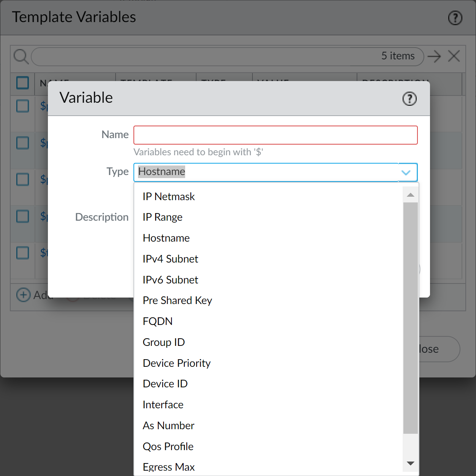Open Template Variables help icon
This screenshot has width=476, height=476.
click(x=455, y=18)
